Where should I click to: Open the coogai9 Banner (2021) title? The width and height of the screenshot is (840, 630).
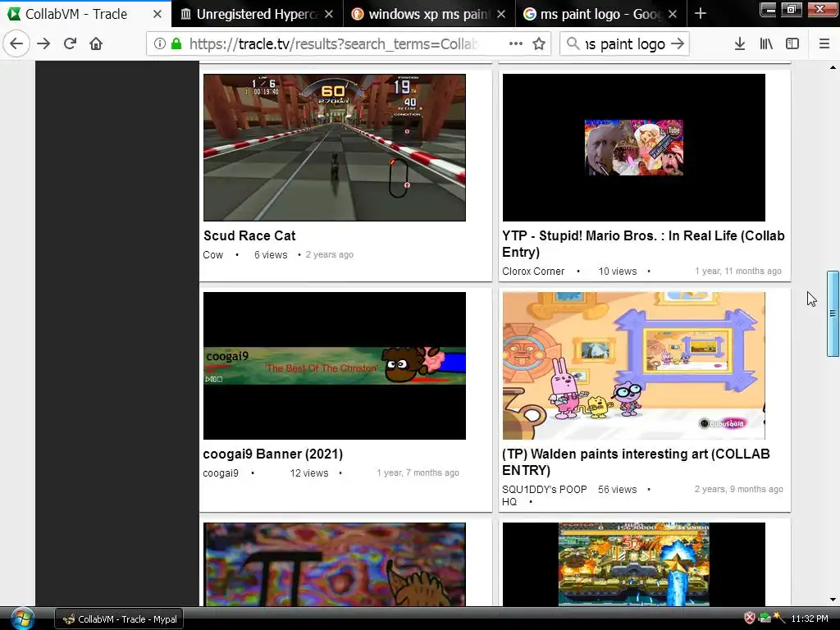pyautogui.click(x=272, y=454)
